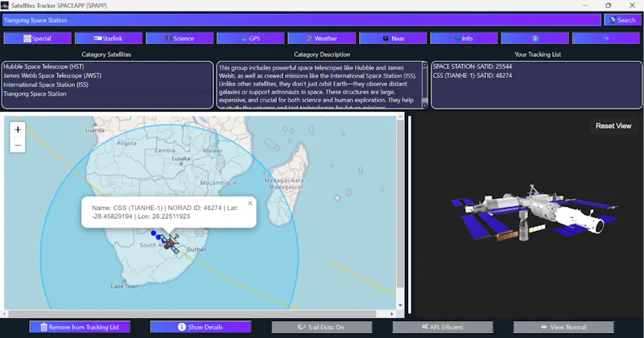This screenshot has width=644, height=338.
Task: Switch to the Science category
Action: click(x=180, y=38)
